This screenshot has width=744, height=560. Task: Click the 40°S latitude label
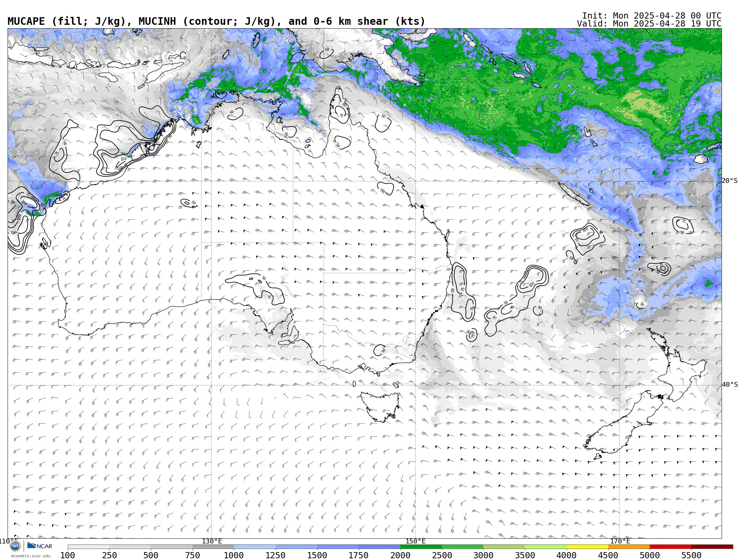coord(730,385)
